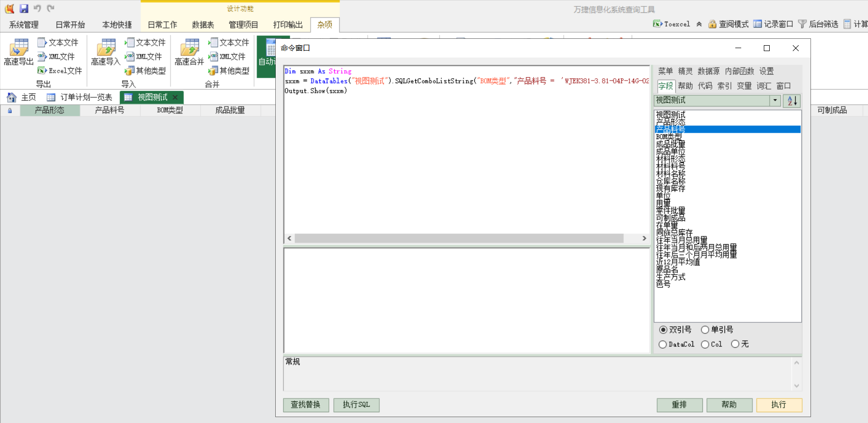Click the 高速导出 export icon

[x=18, y=52]
